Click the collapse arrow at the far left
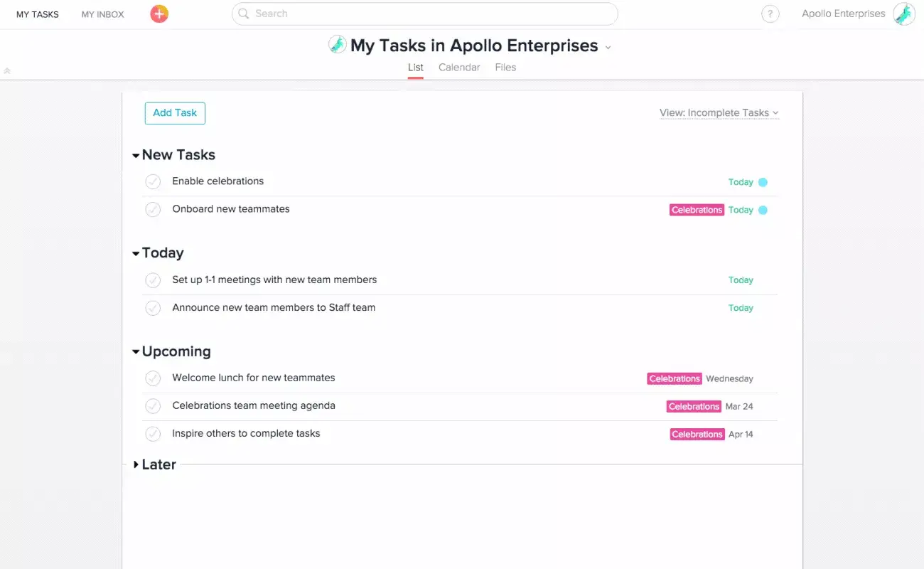 point(7,71)
